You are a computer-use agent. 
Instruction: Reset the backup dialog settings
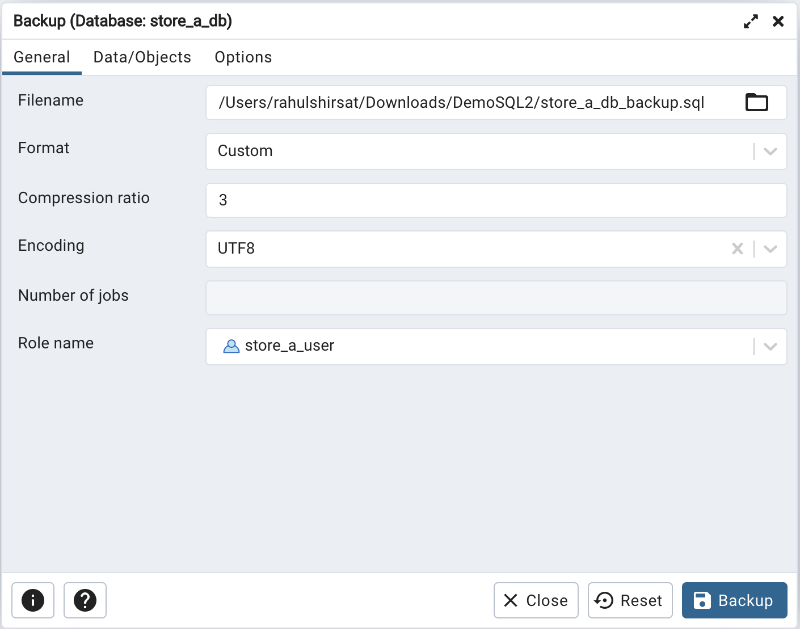(x=630, y=600)
